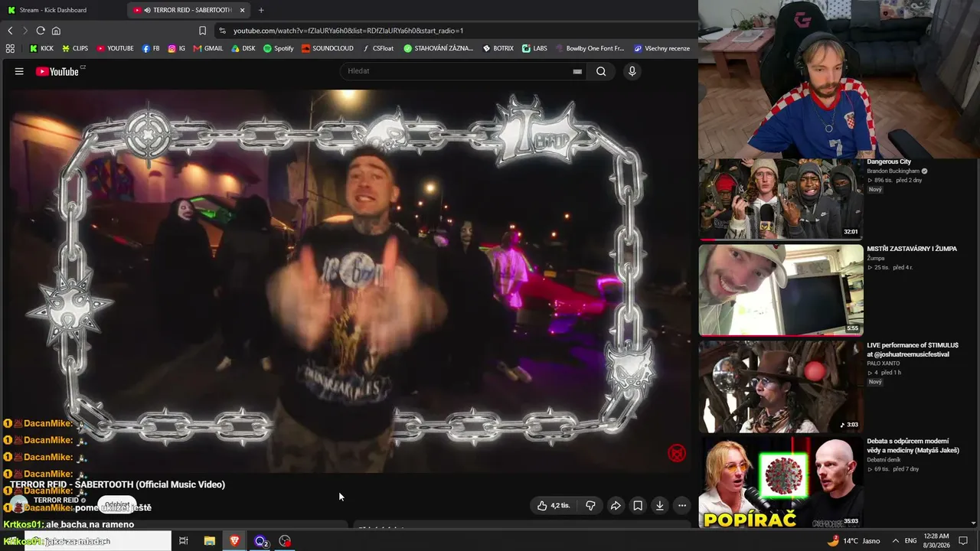Start voice search with the microphone
Viewport: 980px width, 551px height.
pyautogui.click(x=632, y=71)
